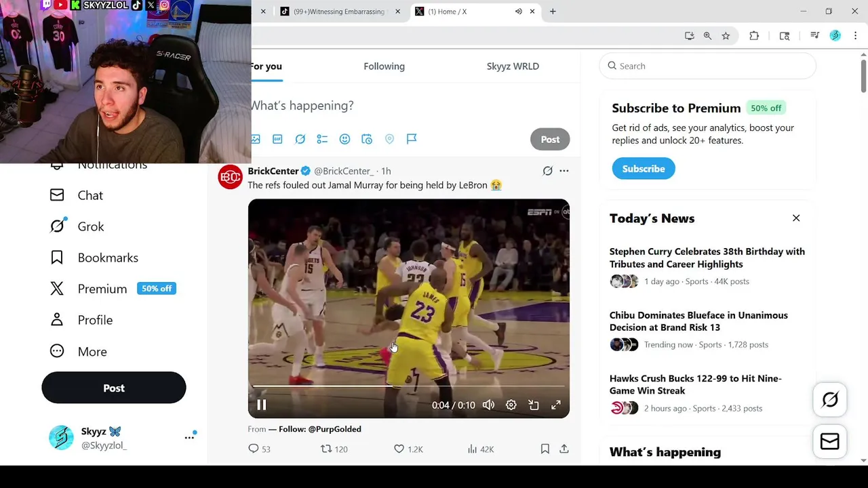Viewport: 868px width, 488px height.
Task: Schedule post using calendar icon
Action: click(367, 139)
